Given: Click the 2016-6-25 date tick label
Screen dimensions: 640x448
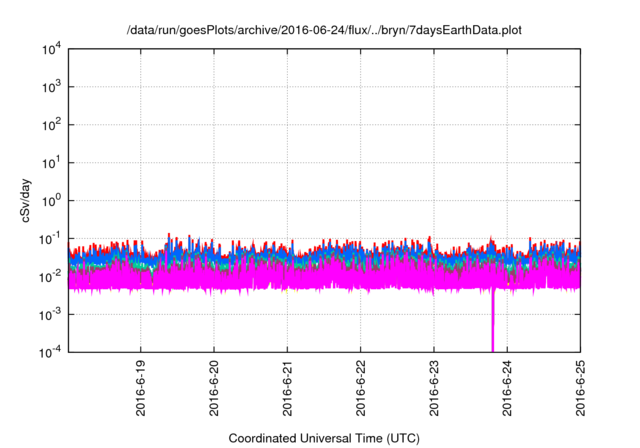Looking at the screenshot, I should coord(580,388).
